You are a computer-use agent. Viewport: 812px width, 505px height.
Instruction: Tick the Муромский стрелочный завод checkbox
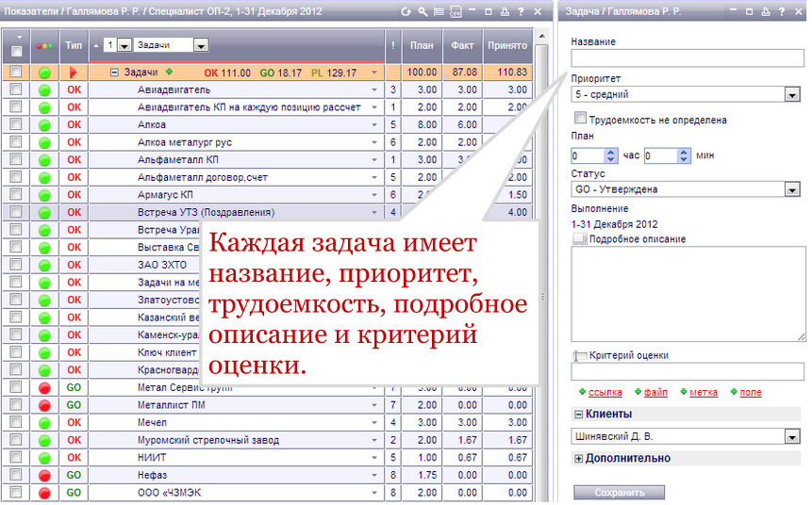click(16, 440)
